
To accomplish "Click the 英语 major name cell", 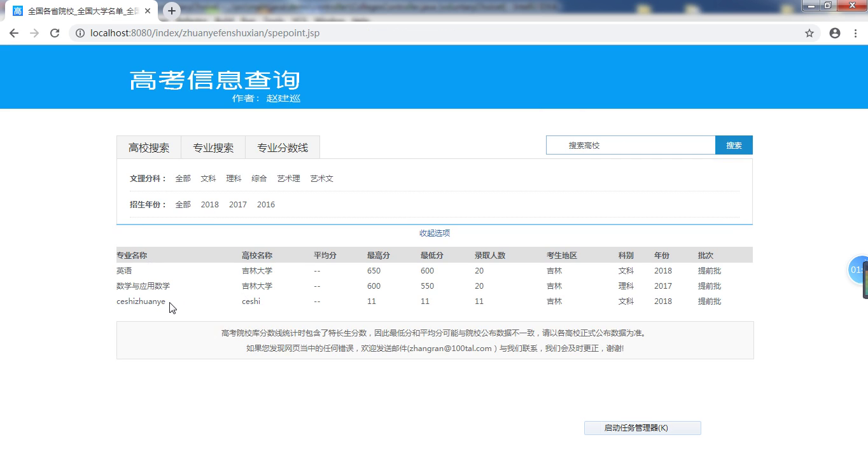I will pyautogui.click(x=124, y=271).
